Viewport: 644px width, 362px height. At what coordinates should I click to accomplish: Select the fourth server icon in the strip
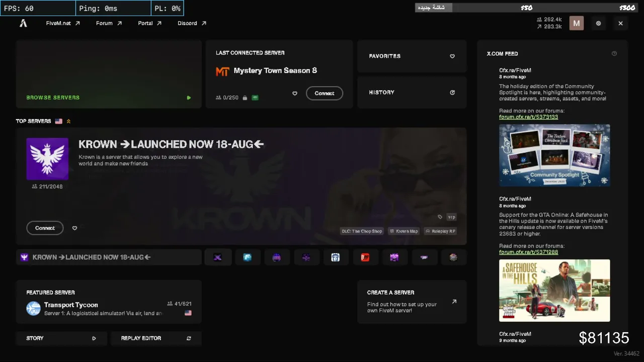click(x=306, y=257)
